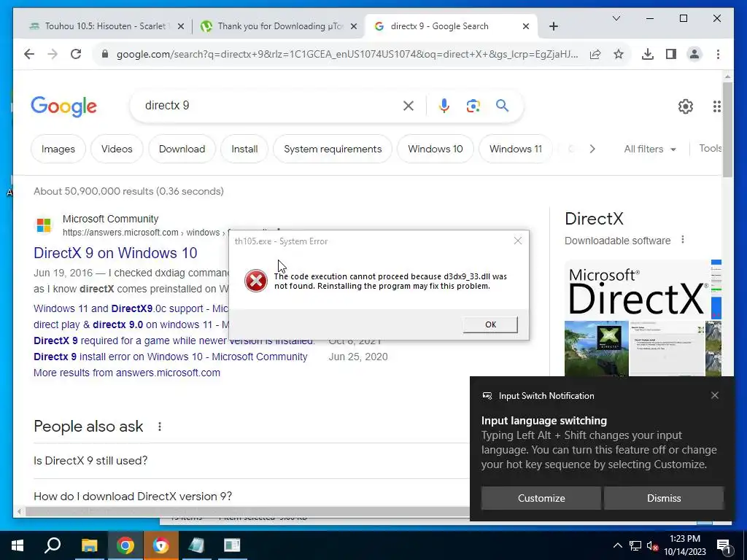Click Customize in language notification
The width and height of the screenshot is (747, 560).
click(541, 498)
